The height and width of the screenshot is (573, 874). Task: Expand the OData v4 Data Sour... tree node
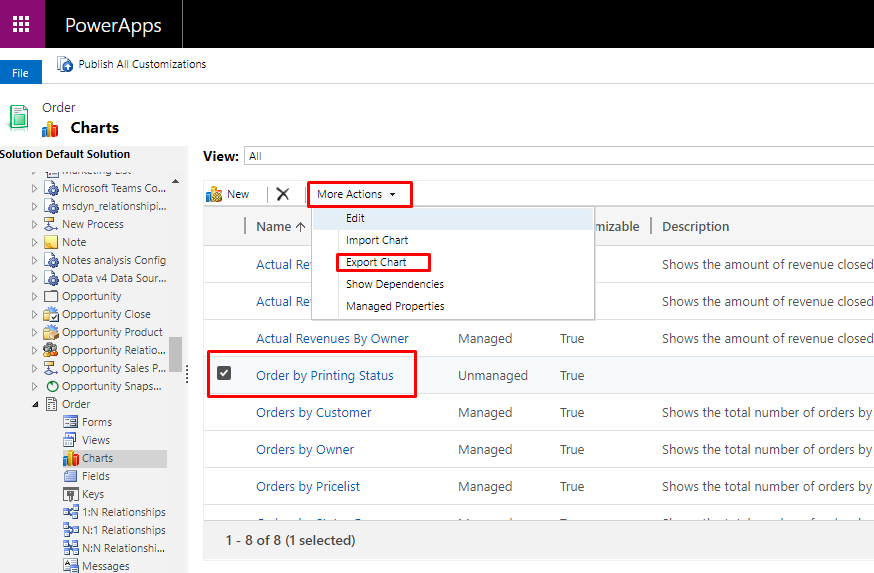(35, 278)
